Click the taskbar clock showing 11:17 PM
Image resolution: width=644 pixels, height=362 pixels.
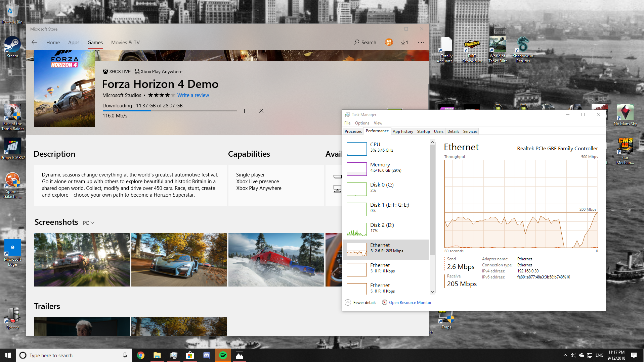tap(616, 355)
